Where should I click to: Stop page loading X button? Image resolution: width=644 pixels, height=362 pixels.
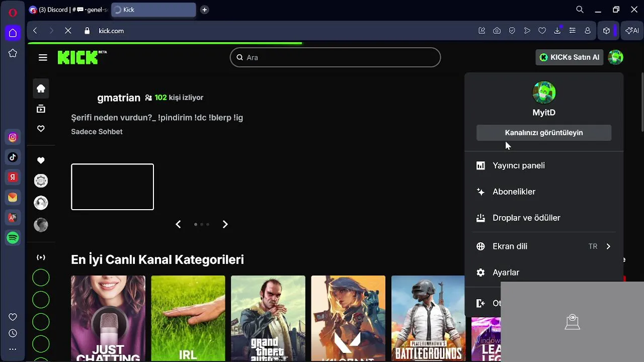tap(68, 31)
